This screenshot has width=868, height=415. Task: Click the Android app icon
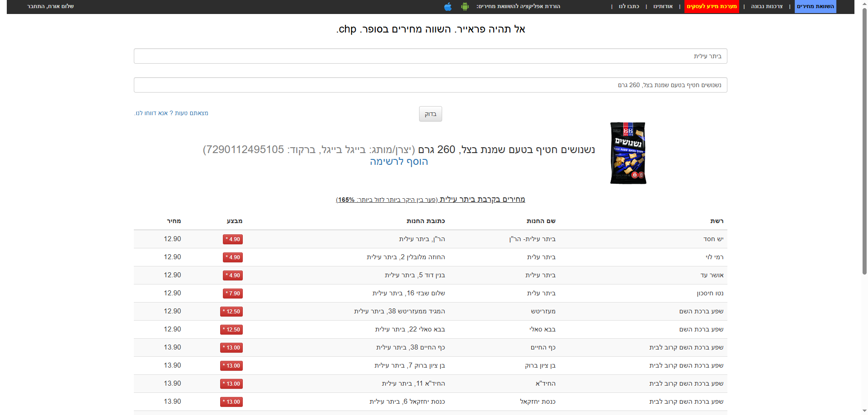pos(465,7)
